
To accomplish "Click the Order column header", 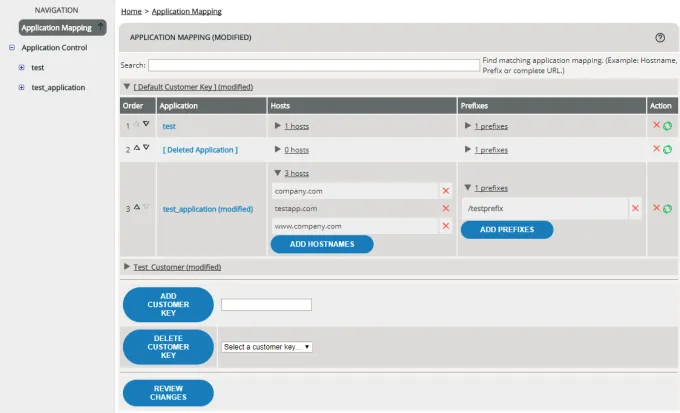I will click(x=137, y=105).
